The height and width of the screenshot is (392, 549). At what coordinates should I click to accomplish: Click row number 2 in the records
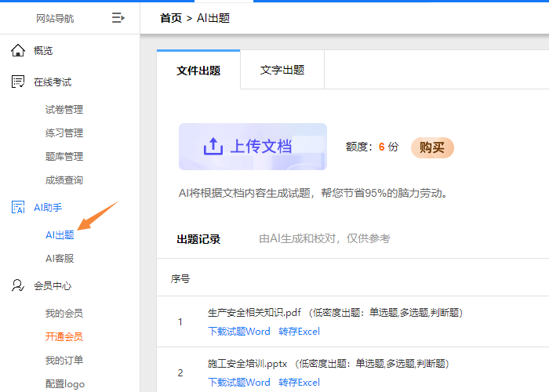click(x=180, y=372)
